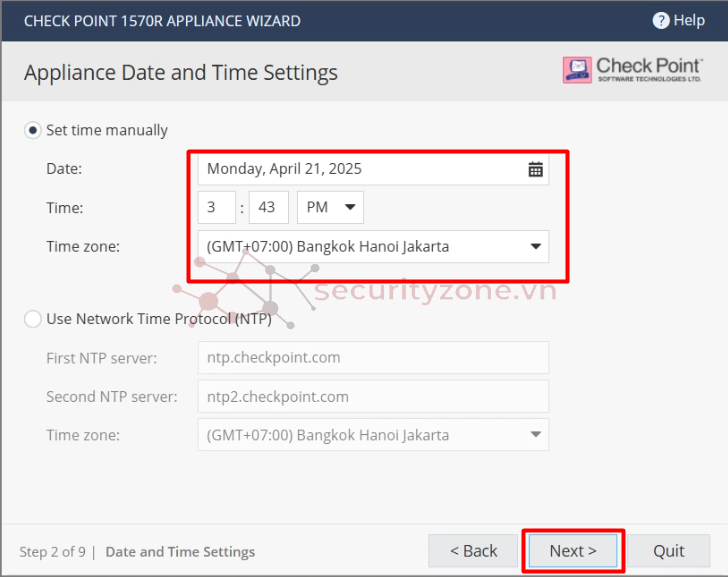The image size is (728, 577).
Task: Click the question mark help icon
Action: [661, 20]
